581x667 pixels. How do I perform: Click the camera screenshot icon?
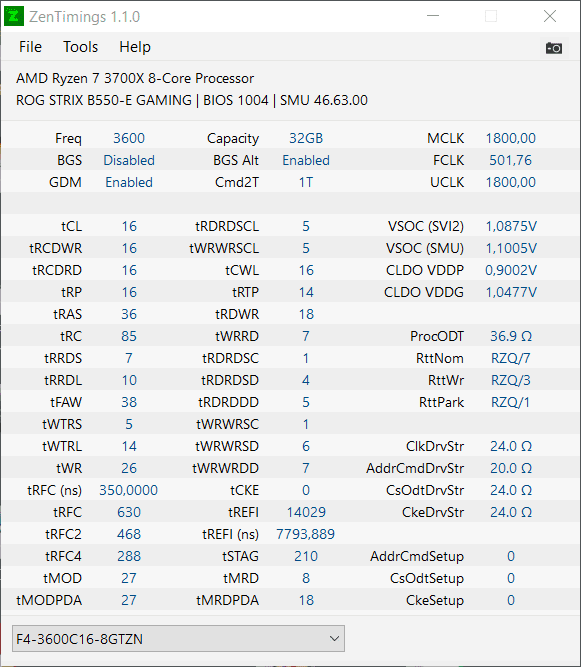(554, 48)
